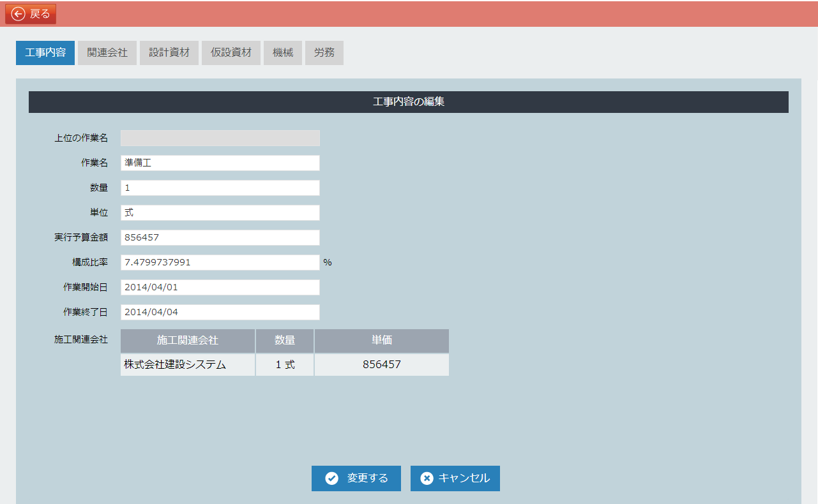Click the 作業終了日 label
Image resolution: width=818 pixels, height=504 pixels.
click(86, 313)
